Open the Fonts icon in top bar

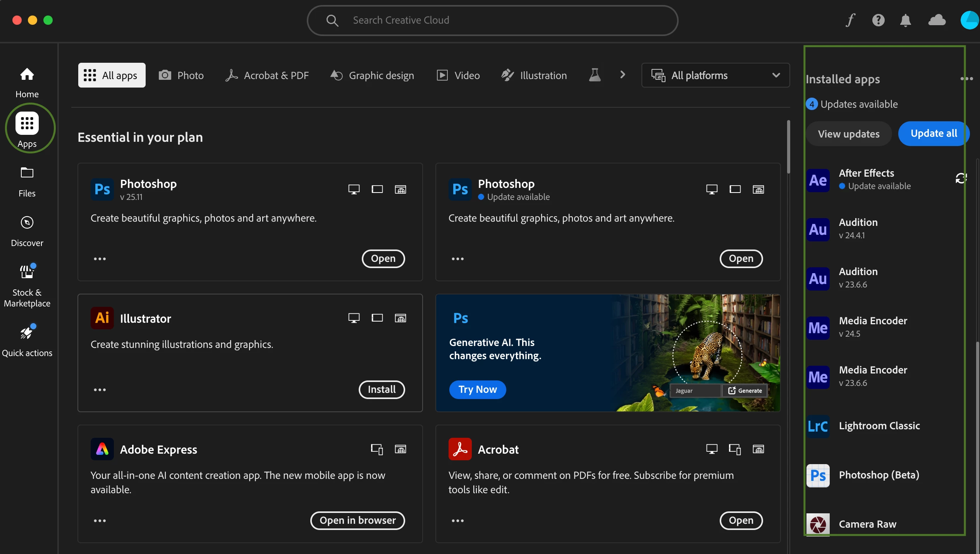pos(850,20)
